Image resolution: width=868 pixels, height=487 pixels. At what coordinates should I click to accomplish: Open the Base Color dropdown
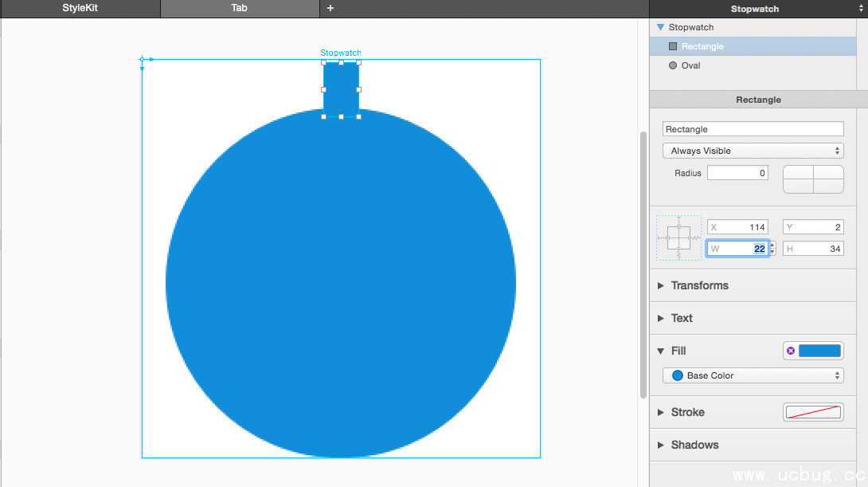point(753,375)
